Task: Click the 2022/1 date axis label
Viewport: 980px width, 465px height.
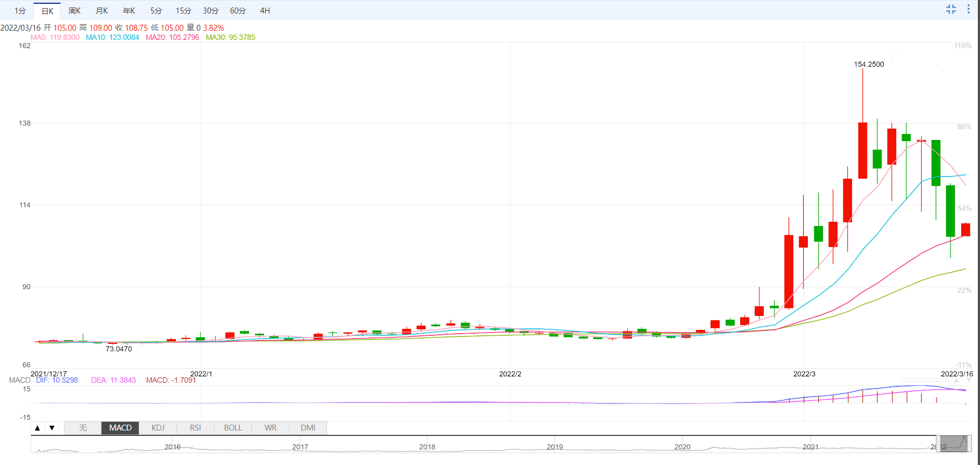Action: point(201,374)
